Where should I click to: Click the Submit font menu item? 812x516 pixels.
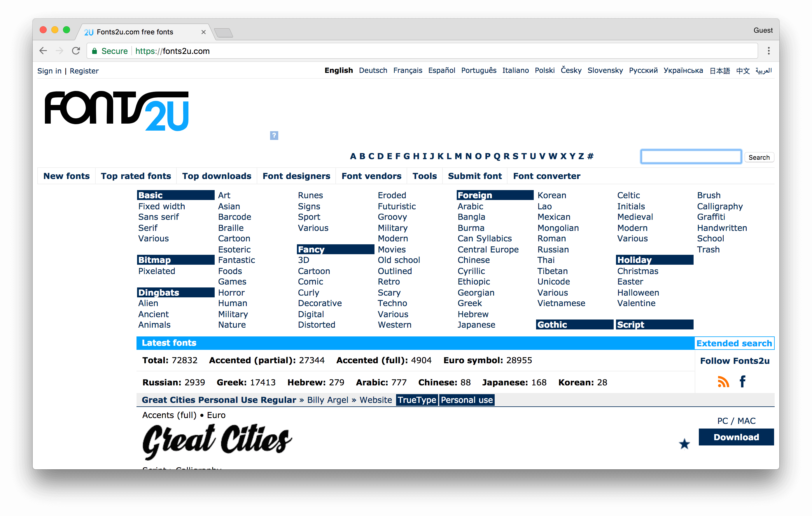click(x=475, y=176)
